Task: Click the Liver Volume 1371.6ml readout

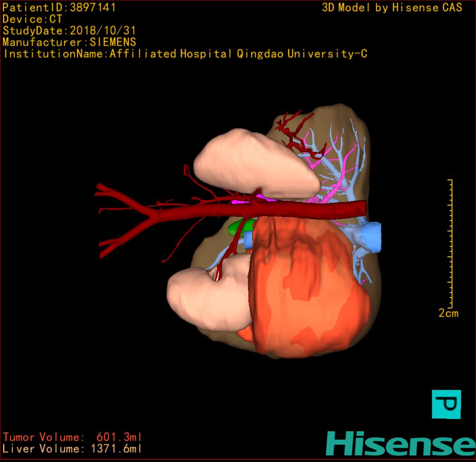Action: point(72,449)
